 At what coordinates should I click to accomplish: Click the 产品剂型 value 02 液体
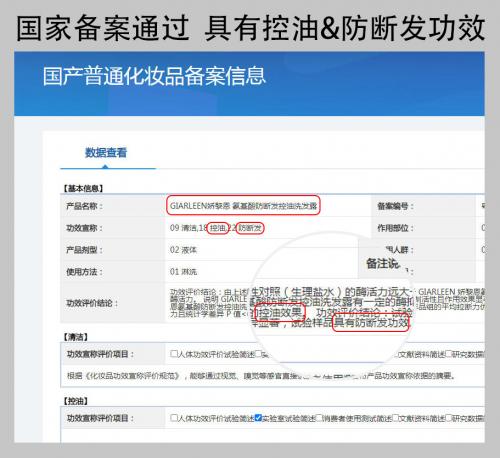point(183,250)
